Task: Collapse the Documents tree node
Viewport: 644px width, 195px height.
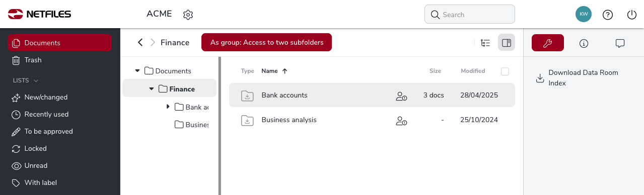Action: click(137, 71)
